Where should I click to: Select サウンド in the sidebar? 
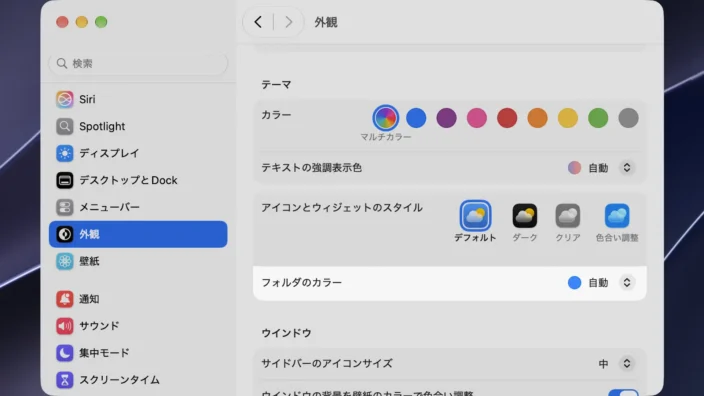click(138, 326)
